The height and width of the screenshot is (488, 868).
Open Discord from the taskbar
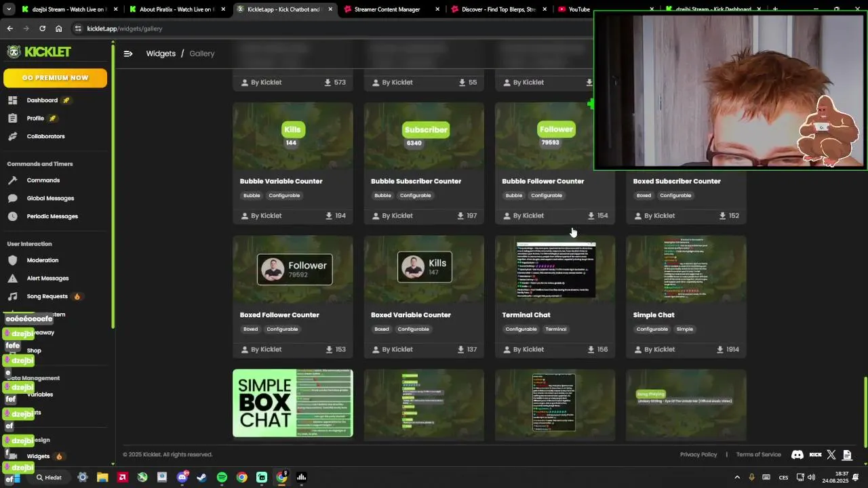point(182,477)
